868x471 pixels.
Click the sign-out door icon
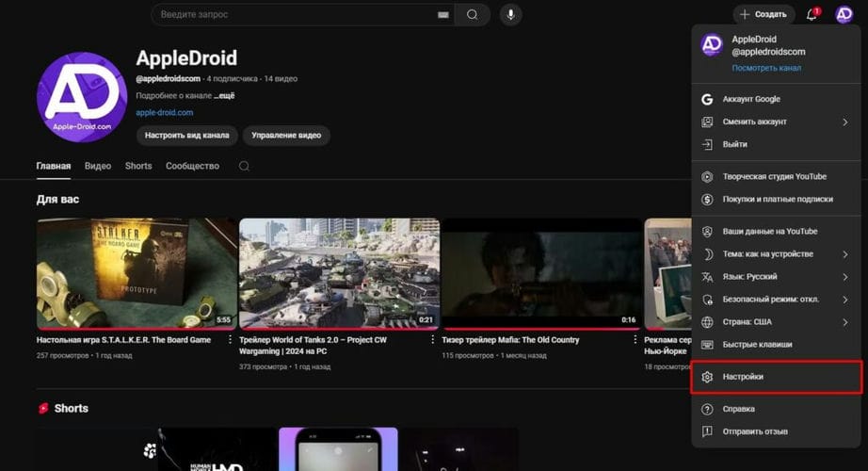pyautogui.click(x=707, y=145)
